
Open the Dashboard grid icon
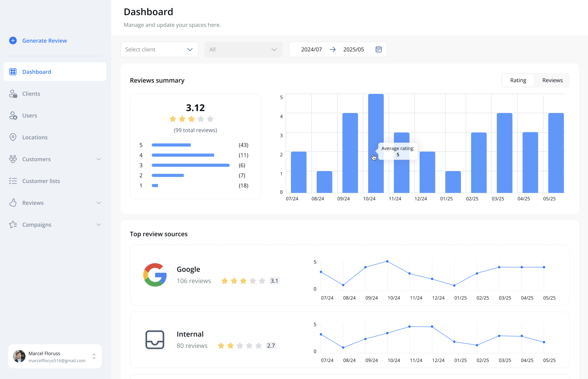pos(13,72)
